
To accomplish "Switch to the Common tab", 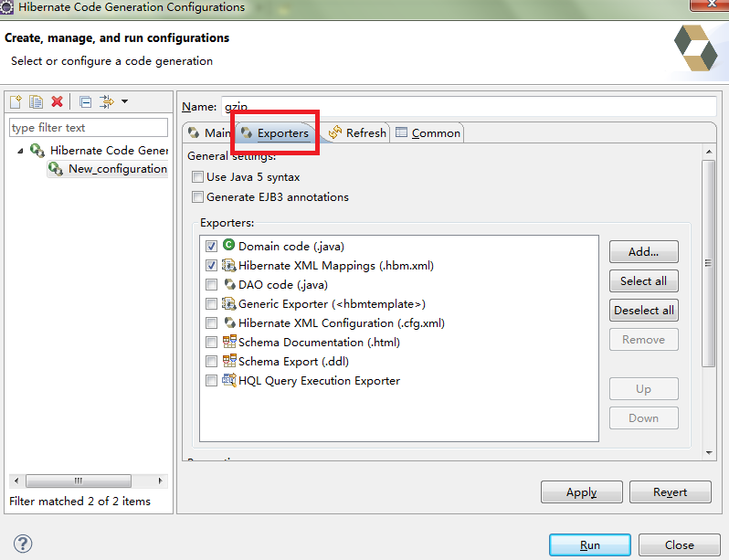I will [428, 133].
